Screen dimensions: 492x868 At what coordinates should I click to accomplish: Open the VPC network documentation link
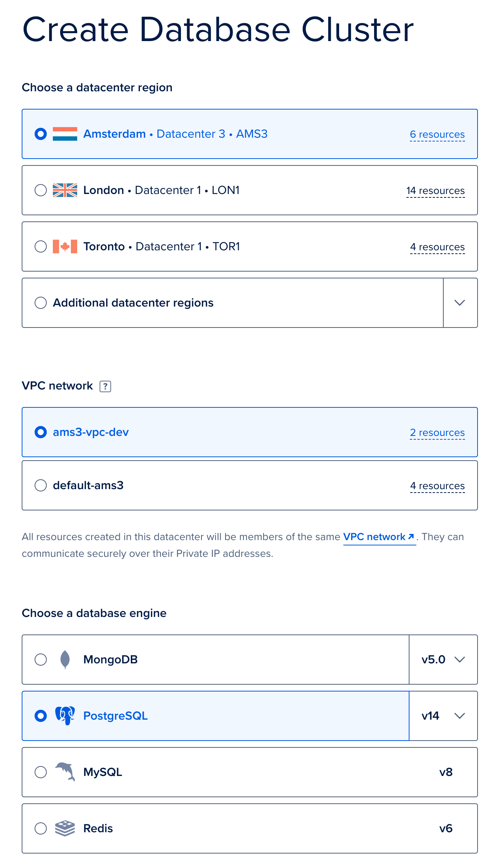[379, 537]
